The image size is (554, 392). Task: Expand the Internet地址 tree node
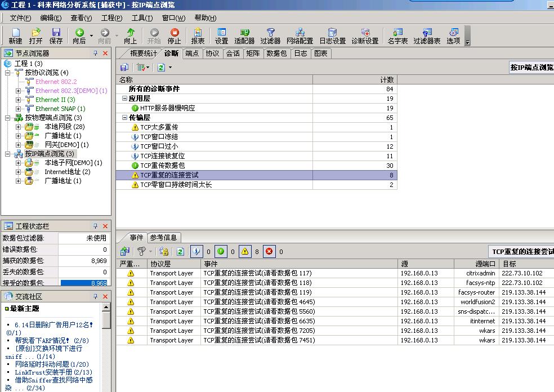(18, 172)
